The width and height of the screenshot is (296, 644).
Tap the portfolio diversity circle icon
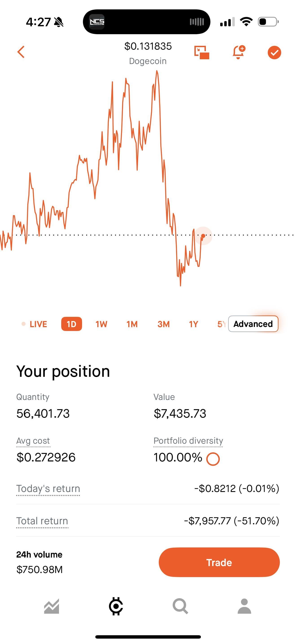(213, 459)
